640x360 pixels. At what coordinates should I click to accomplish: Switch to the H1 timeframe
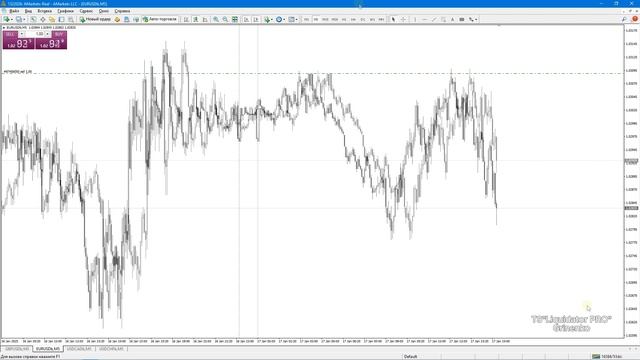(344, 19)
